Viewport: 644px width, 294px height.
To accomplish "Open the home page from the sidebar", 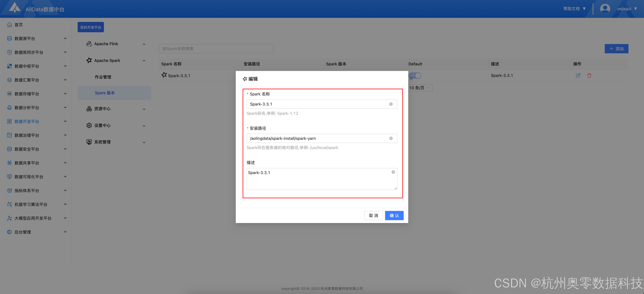I will click(19, 24).
